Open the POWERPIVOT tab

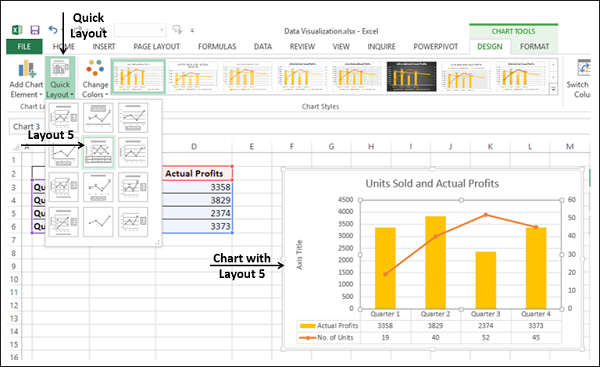coord(435,46)
